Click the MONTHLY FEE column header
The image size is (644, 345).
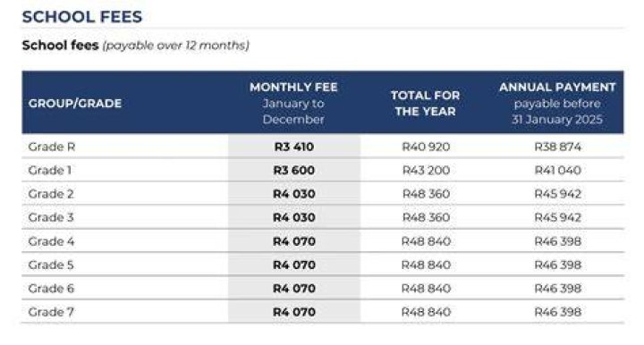(293, 87)
